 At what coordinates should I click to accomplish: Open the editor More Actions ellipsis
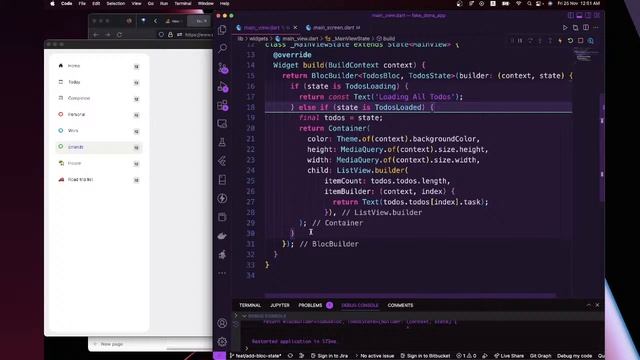(596, 28)
